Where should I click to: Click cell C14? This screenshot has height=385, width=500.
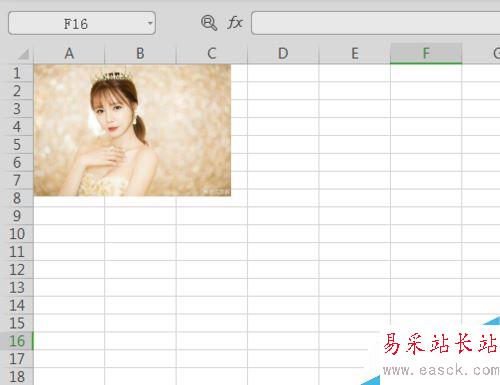click(212, 305)
